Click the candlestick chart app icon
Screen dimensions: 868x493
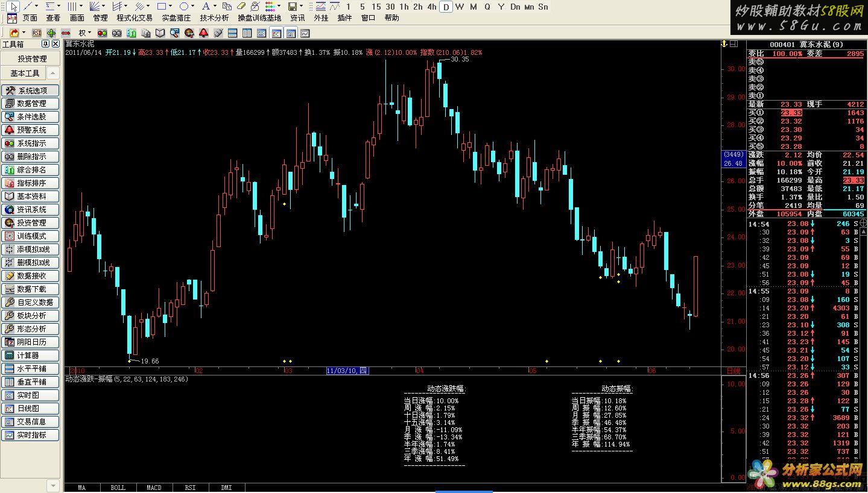pyautogui.click(x=12, y=18)
